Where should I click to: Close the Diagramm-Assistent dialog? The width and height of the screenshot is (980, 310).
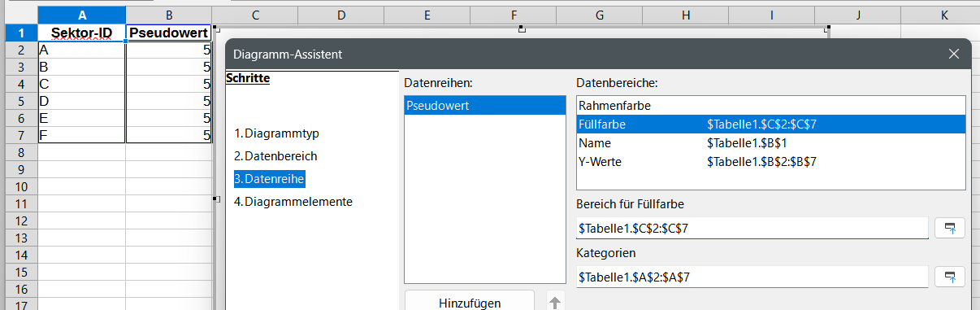point(954,55)
